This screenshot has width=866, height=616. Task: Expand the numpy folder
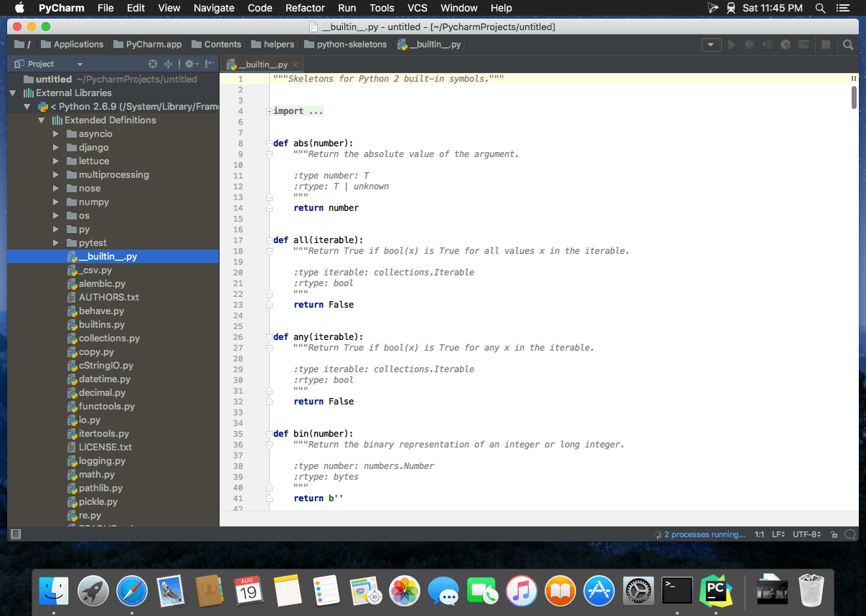pyautogui.click(x=56, y=202)
